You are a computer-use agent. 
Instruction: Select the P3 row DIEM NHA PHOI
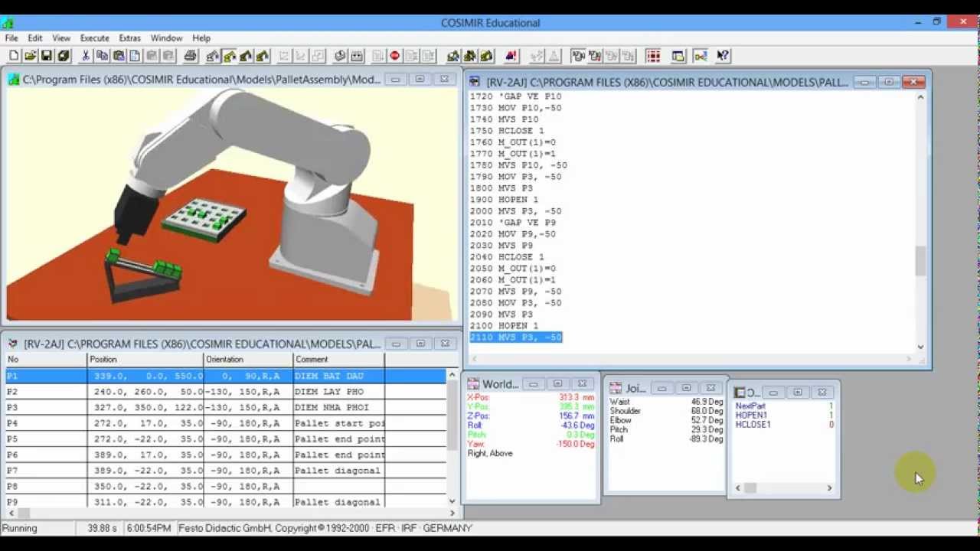coord(226,407)
